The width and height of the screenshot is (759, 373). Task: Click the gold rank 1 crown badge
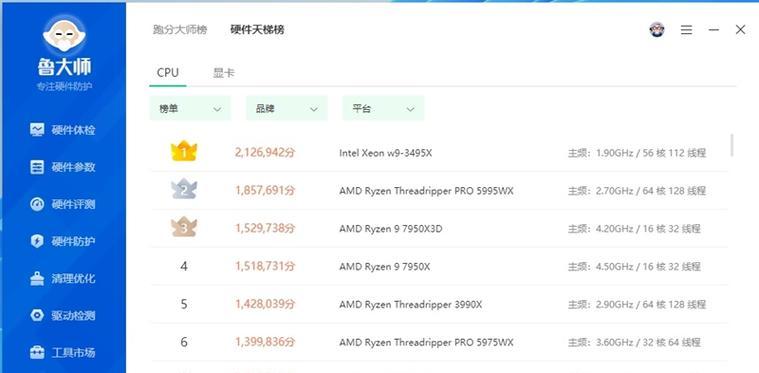point(184,151)
